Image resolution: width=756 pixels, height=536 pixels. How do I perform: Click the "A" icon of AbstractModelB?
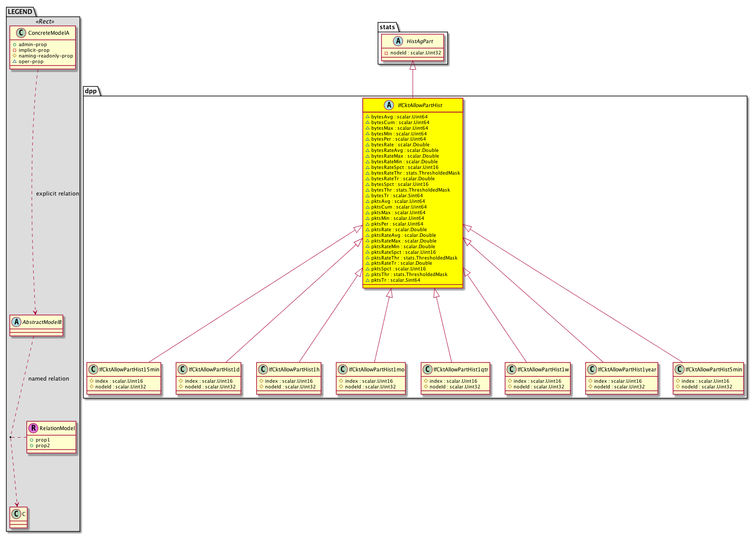17,322
